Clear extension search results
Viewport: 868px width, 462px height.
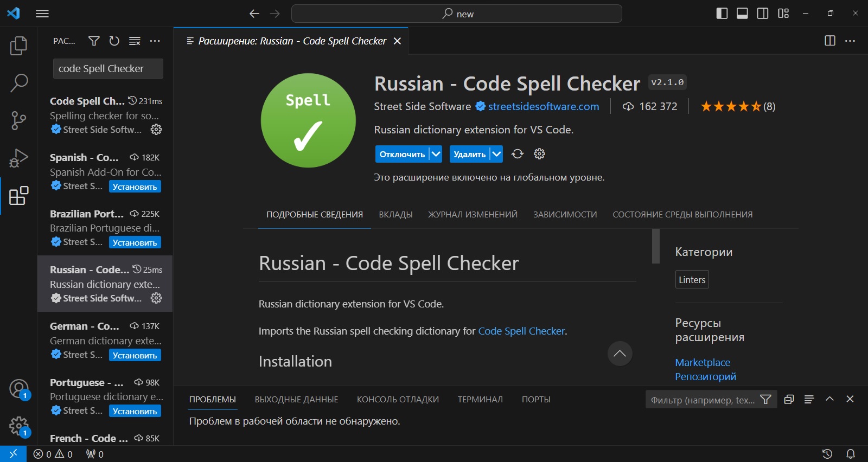[135, 41]
